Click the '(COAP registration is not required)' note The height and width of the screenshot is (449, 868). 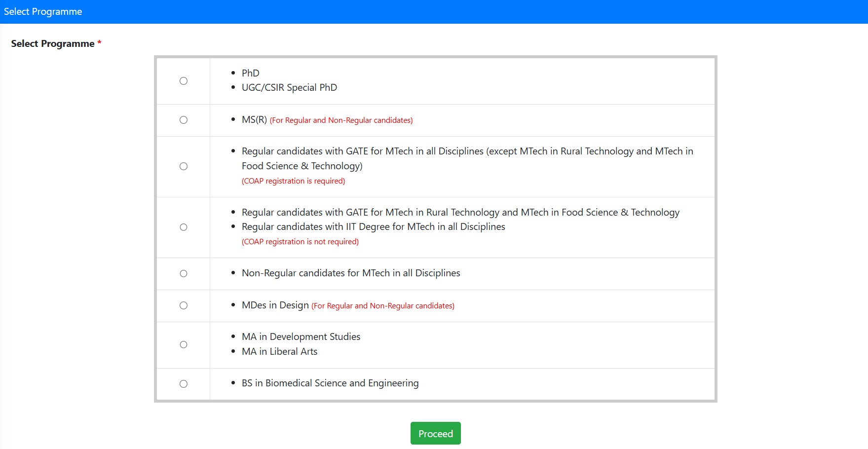[x=300, y=242]
